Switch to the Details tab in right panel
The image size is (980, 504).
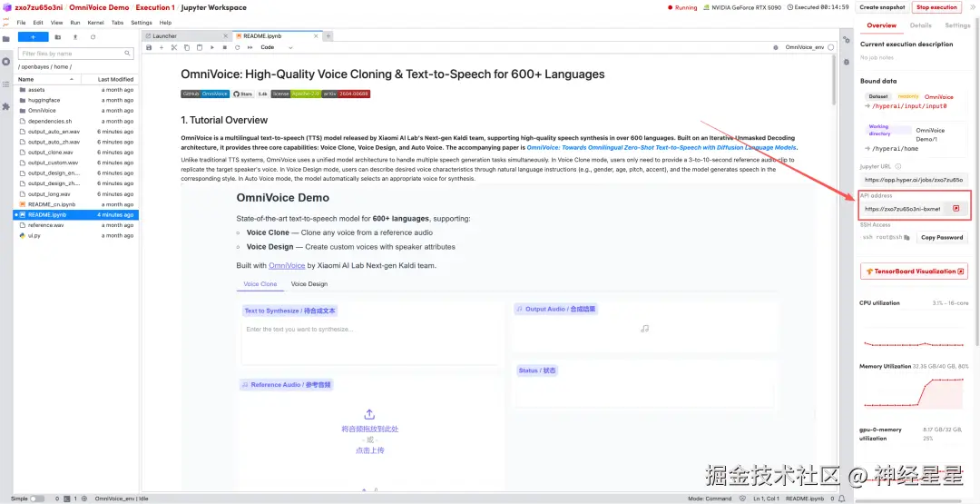(920, 25)
